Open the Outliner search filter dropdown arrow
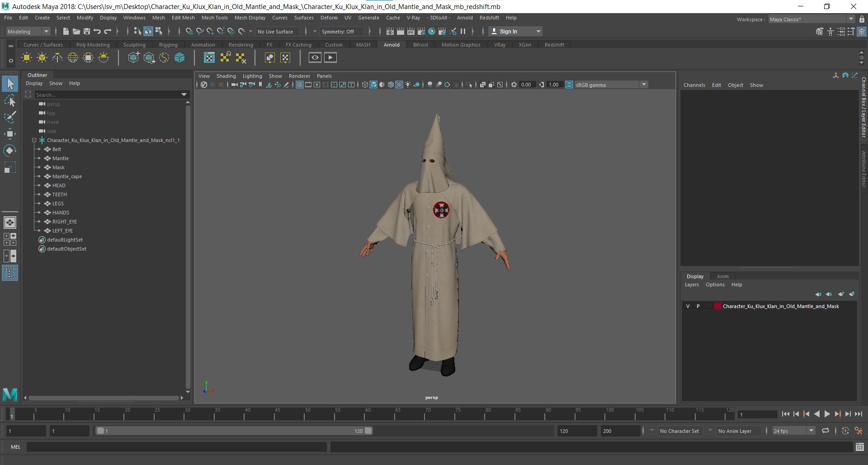The image size is (868, 465). (x=184, y=95)
